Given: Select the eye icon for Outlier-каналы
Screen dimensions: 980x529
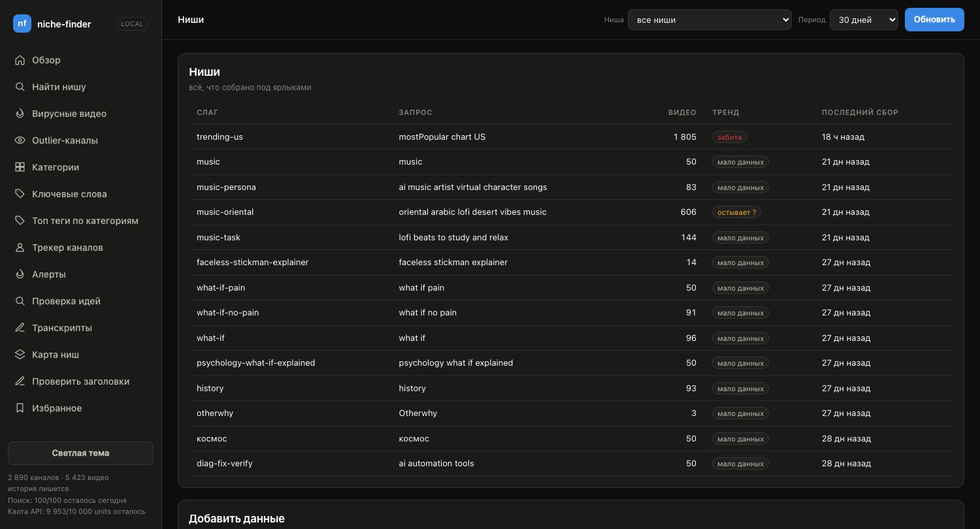Looking at the screenshot, I should click(20, 140).
